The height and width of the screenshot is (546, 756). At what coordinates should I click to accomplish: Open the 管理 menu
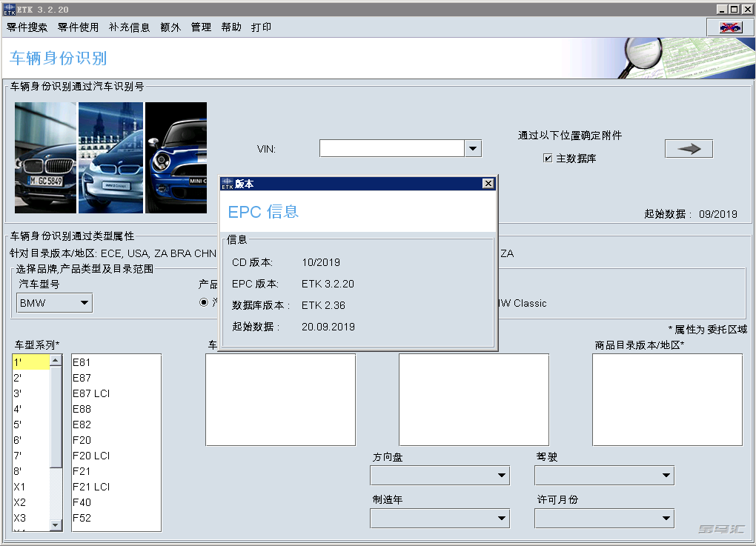(201, 27)
